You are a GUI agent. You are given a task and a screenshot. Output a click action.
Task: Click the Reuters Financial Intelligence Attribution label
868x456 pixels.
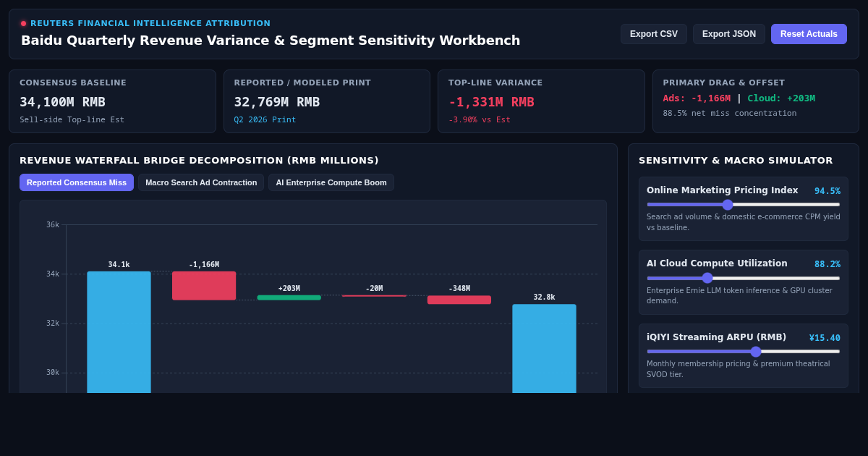tap(150, 23)
